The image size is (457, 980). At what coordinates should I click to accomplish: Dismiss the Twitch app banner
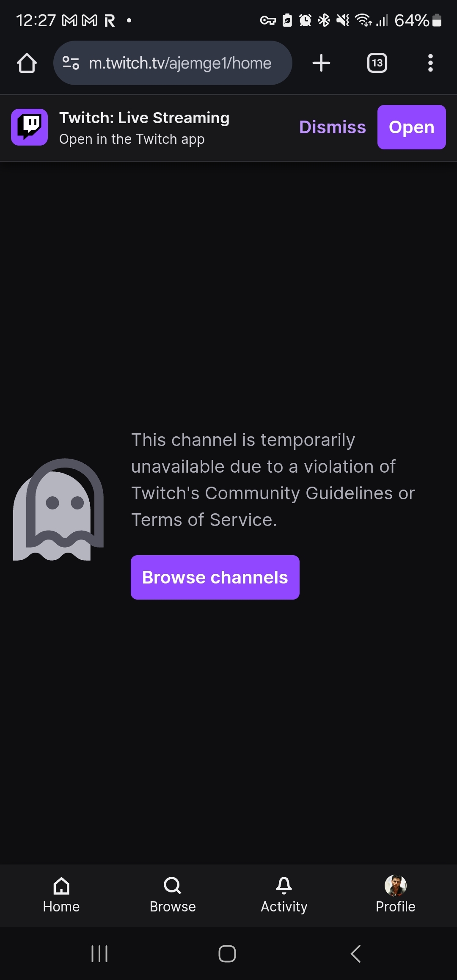coord(333,127)
